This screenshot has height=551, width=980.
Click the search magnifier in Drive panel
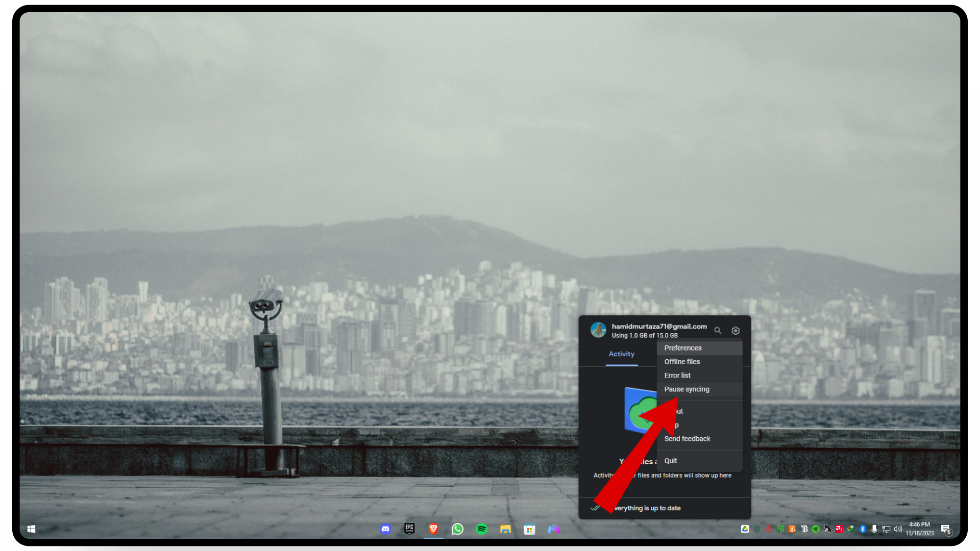click(x=718, y=331)
